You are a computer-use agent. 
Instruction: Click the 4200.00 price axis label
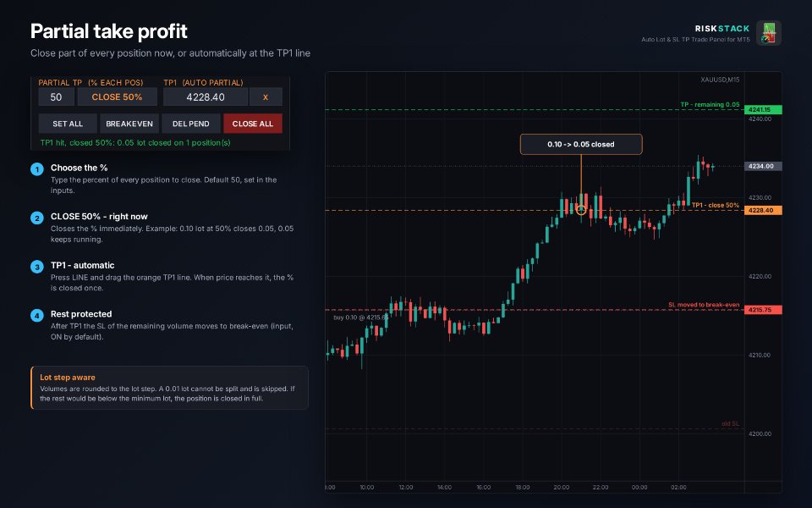[760, 433]
